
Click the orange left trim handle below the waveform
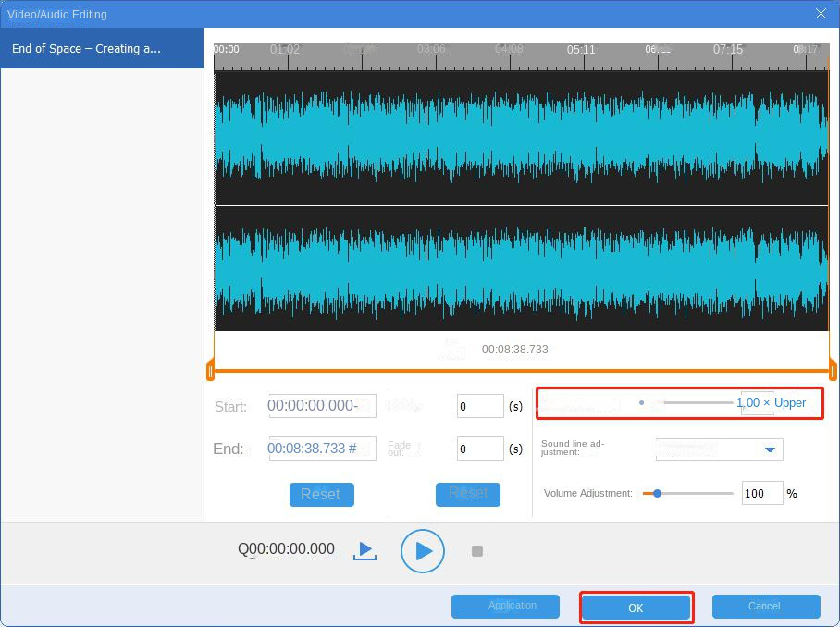tap(210, 372)
